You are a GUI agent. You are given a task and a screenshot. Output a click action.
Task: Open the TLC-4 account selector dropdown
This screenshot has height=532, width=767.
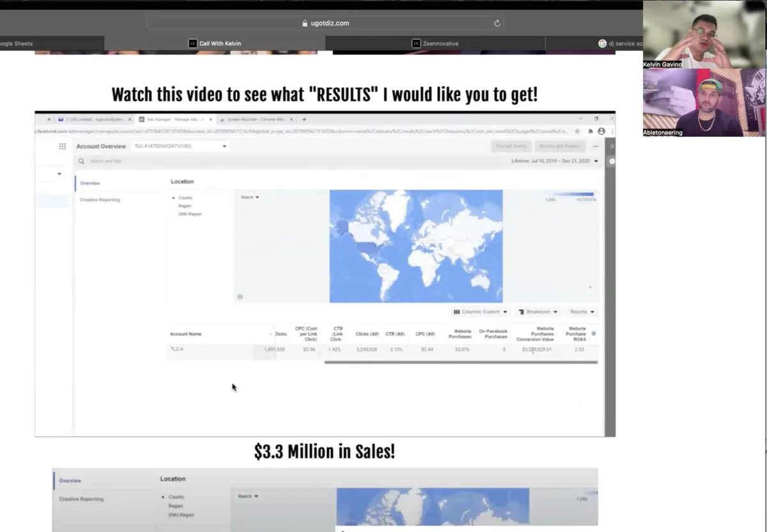[x=180, y=146]
